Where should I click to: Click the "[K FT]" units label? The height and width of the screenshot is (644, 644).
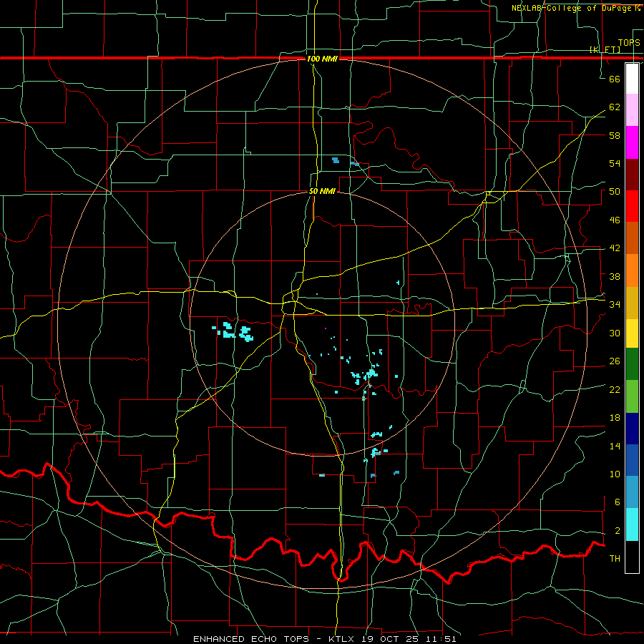605,49
